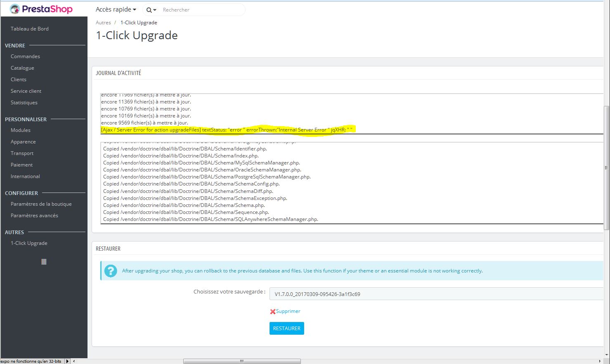Click the Autres breadcrumb link
Image resolution: width=610 pixels, height=364 pixels.
(x=103, y=23)
